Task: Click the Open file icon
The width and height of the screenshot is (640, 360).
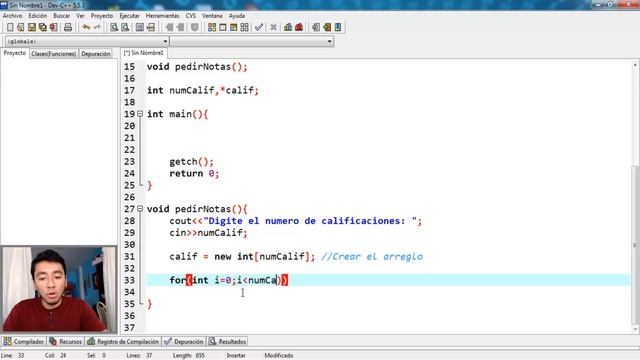Action: click(x=21, y=27)
